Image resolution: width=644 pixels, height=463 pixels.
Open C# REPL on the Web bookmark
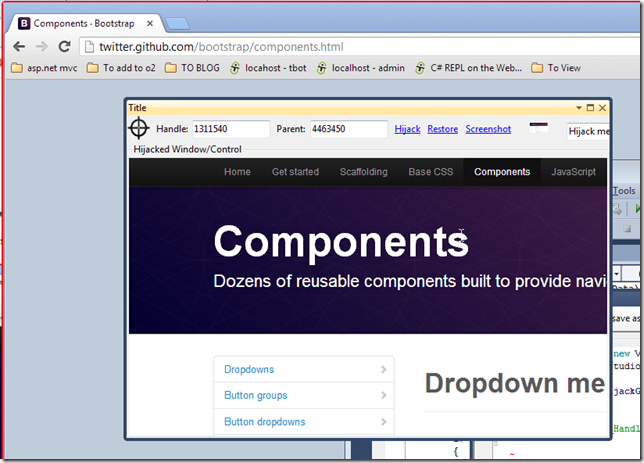468,68
